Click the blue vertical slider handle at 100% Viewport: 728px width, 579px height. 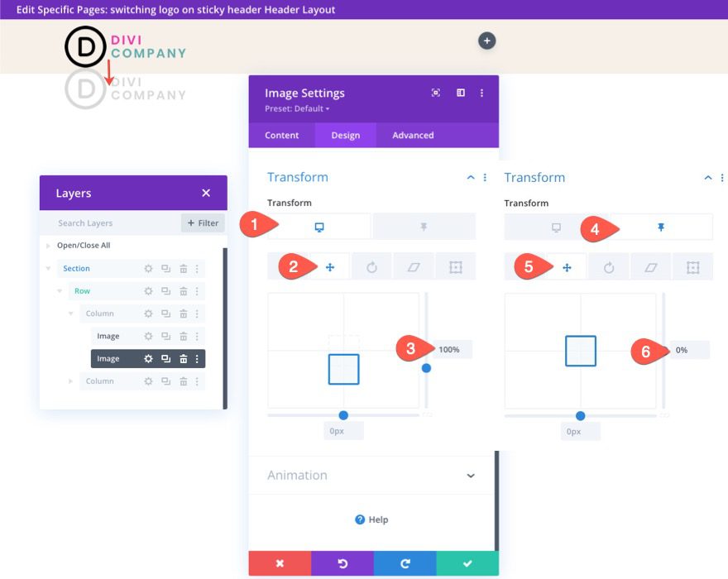[426, 367]
